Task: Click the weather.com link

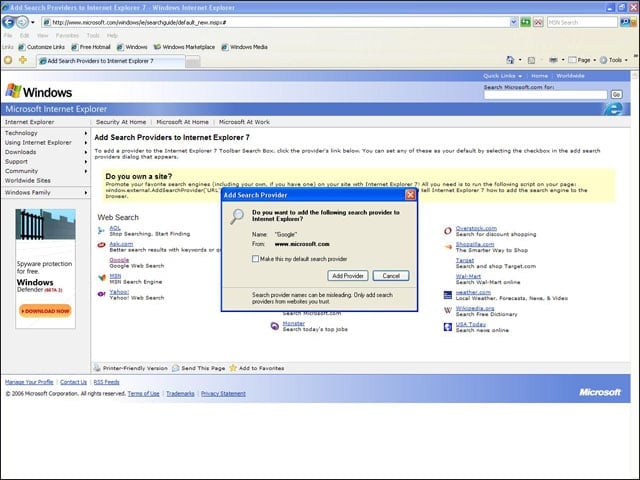Action: click(x=473, y=292)
